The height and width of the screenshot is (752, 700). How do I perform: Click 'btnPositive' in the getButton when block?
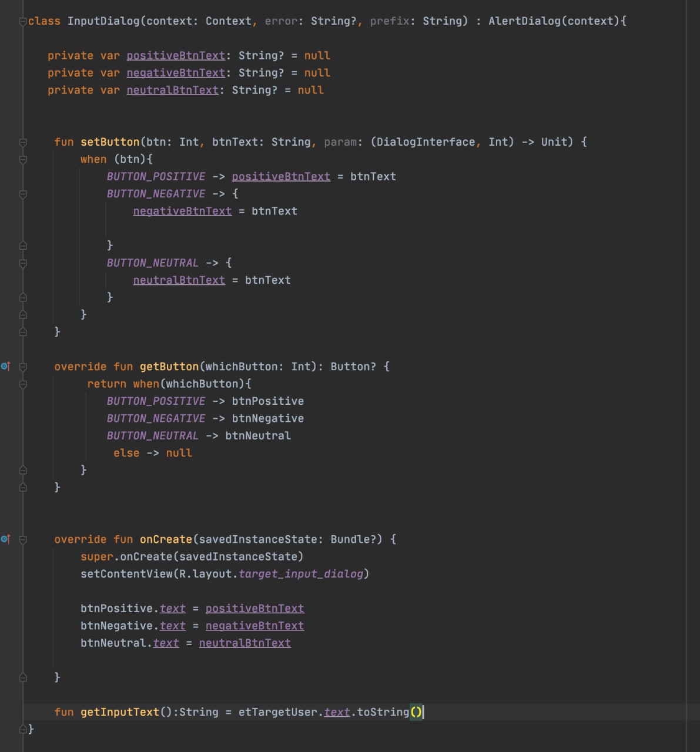click(x=268, y=401)
